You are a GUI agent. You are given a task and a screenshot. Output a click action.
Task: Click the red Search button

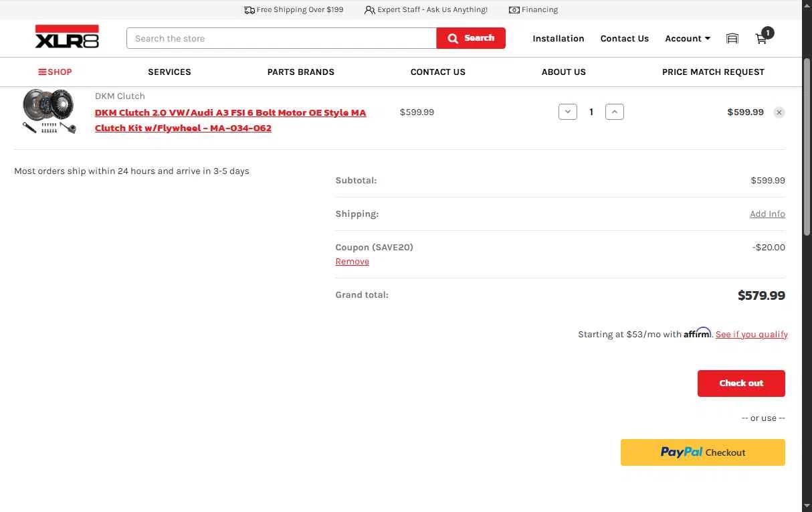pos(471,38)
